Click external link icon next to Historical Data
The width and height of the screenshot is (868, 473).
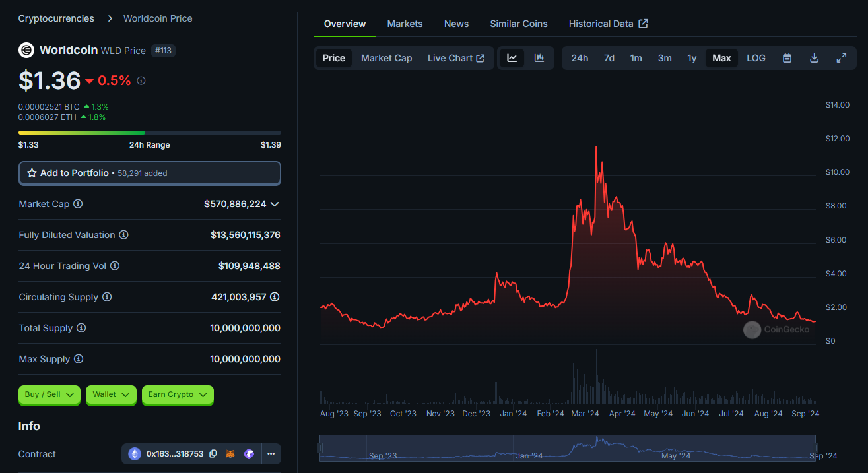[x=644, y=24]
